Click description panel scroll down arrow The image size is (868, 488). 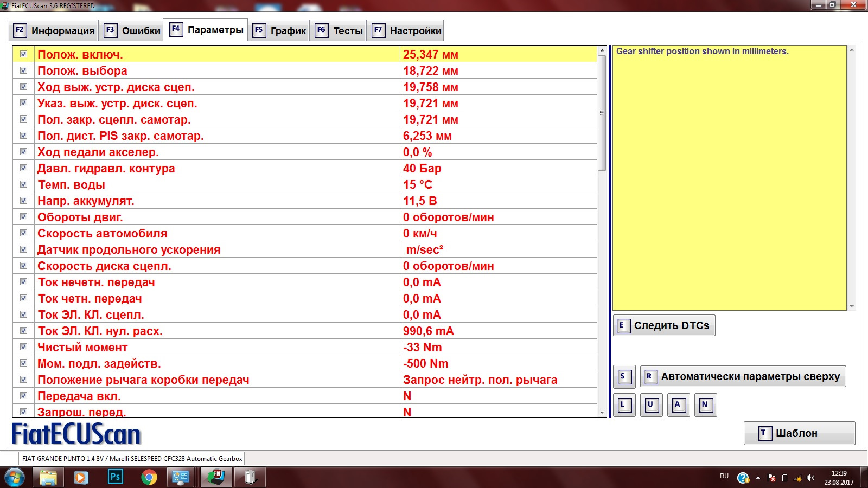click(x=852, y=306)
